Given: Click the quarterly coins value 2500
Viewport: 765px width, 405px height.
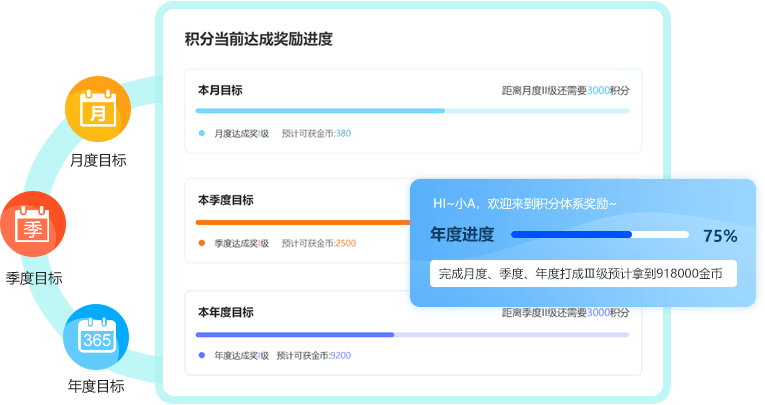Looking at the screenshot, I should 346,243.
